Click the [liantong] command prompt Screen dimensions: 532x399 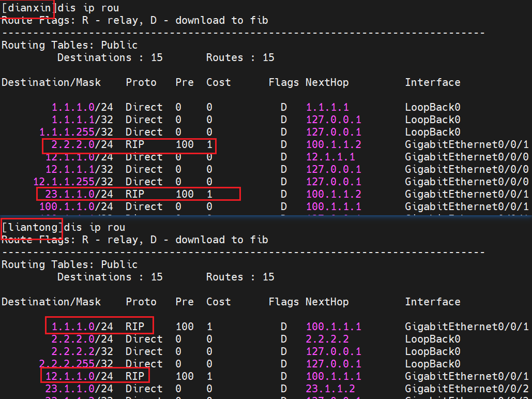[x=32, y=227]
